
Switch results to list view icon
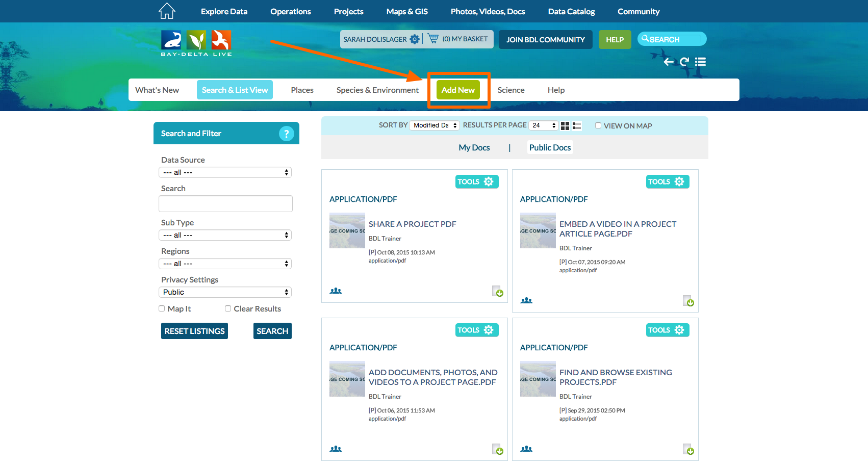tap(577, 126)
